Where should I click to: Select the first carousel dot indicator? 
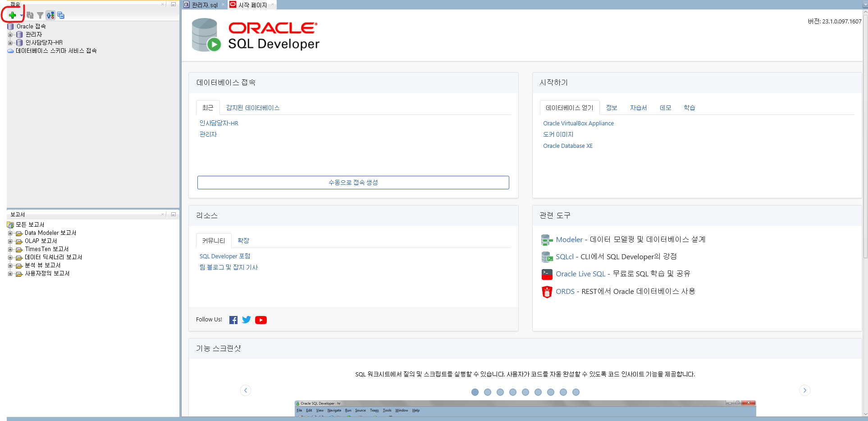coord(475,392)
